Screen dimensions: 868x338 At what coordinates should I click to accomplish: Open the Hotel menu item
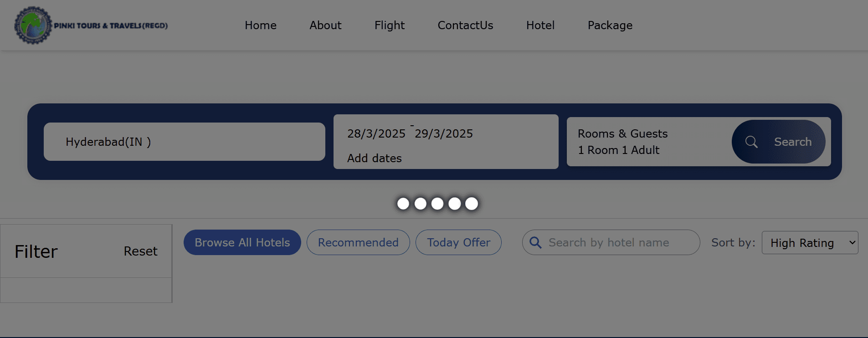point(540,25)
